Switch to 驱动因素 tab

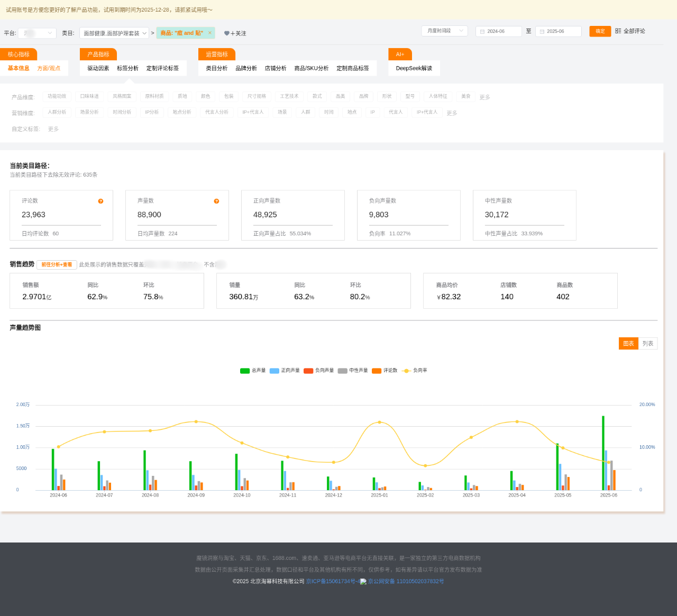pyautogui.click(x=98, y=68)
